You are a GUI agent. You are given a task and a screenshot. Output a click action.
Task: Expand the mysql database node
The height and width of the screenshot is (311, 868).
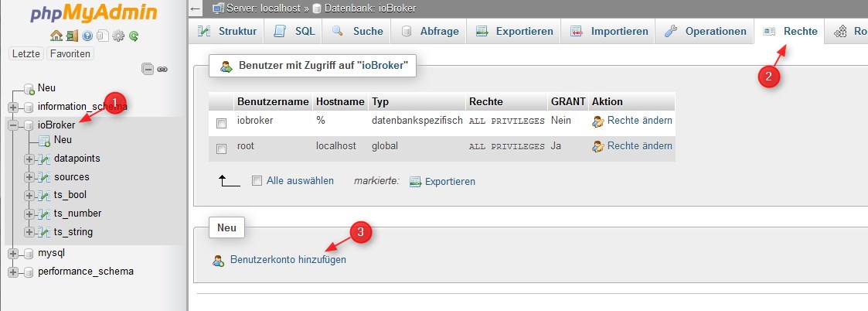pyautogui.click(x=13, y=254)
